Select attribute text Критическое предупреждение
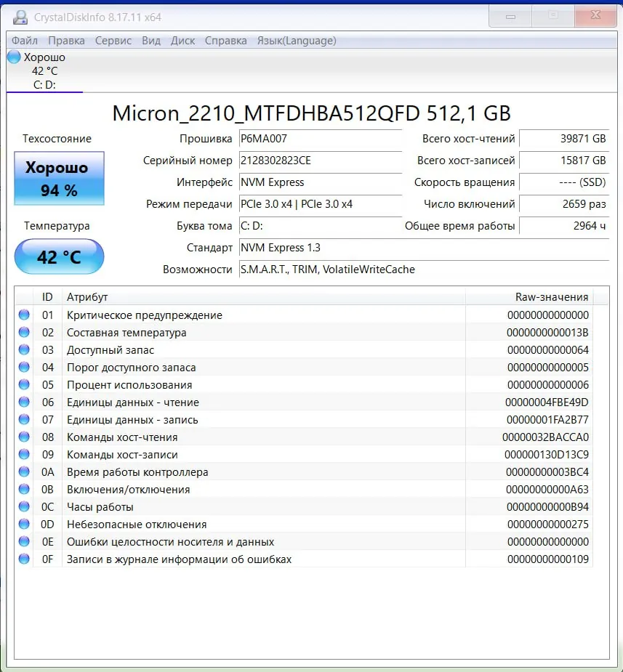623x672 pixels. pos(145,315)
